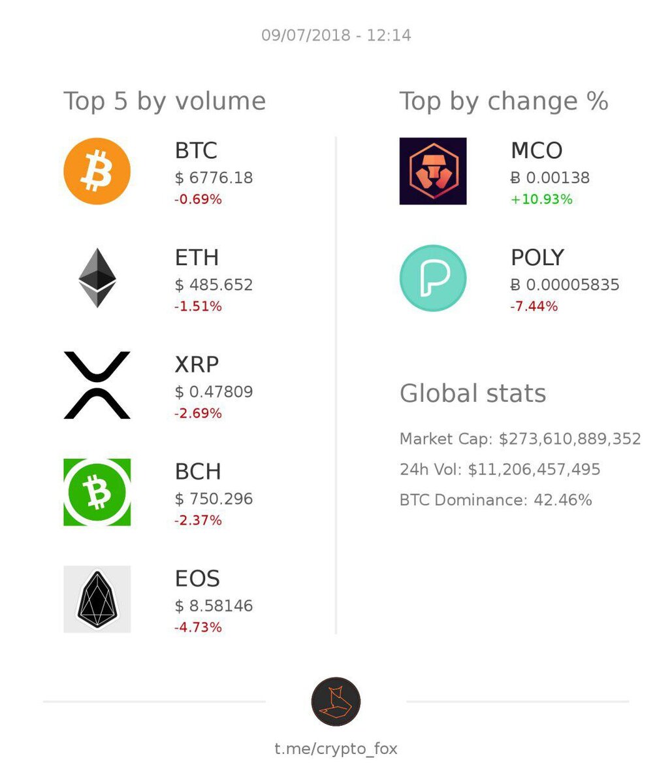Click the Top 5 by volume heading
Viewport: 672px width, 784px height.
[165, 102]
